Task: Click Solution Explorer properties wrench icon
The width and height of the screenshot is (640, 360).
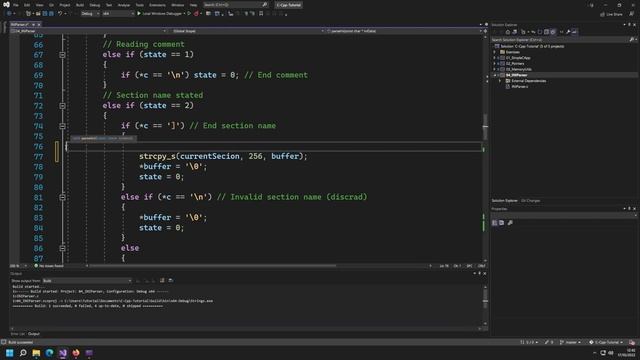Action: (x=568, y=32)
